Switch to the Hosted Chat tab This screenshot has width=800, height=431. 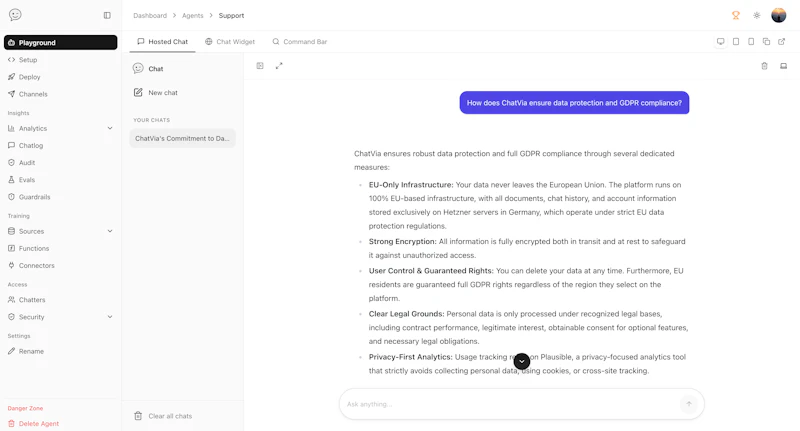click(x=163, y=42)
